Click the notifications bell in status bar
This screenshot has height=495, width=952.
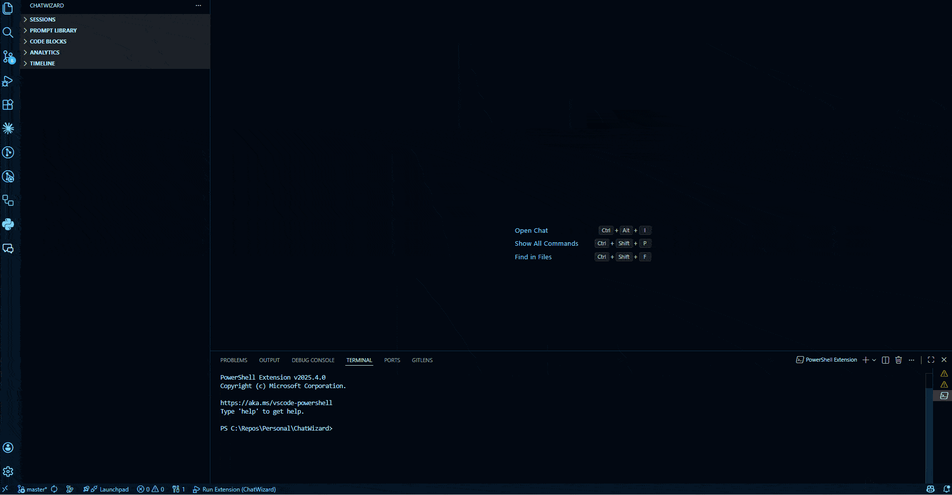pyautogui.click(x=946, y=490)
